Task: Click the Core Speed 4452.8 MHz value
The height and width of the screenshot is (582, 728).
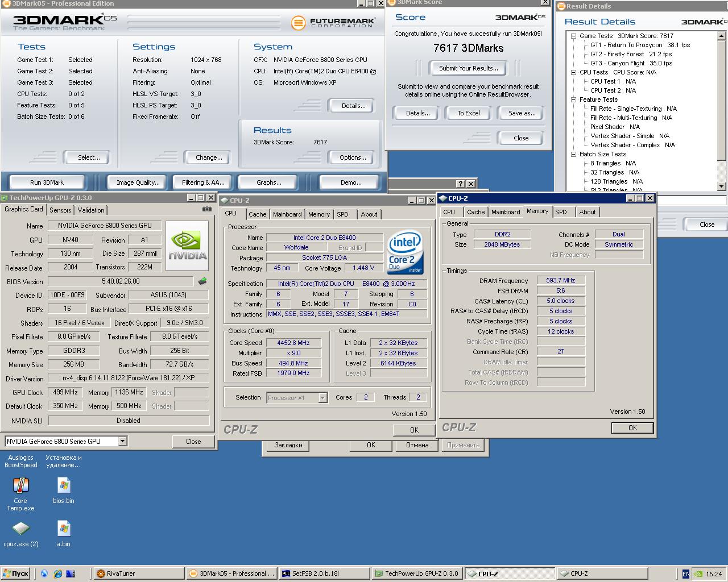Action: pos(293,343)
